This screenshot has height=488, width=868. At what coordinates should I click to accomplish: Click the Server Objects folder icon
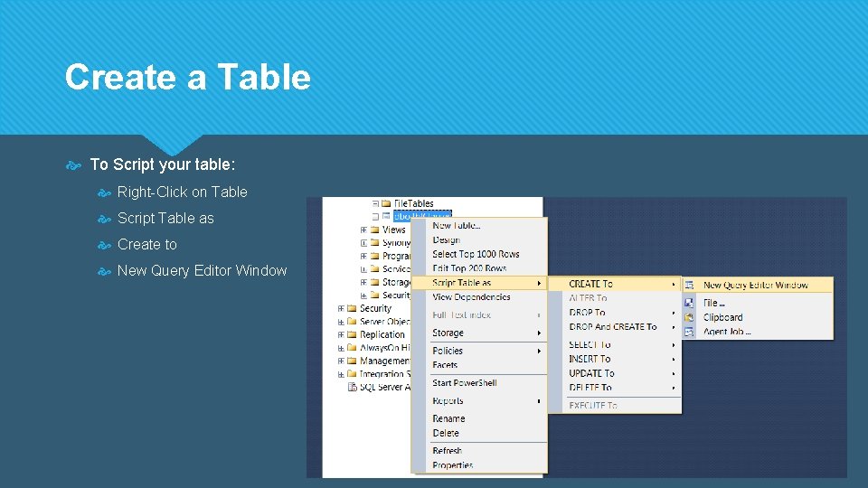point(352,322)
